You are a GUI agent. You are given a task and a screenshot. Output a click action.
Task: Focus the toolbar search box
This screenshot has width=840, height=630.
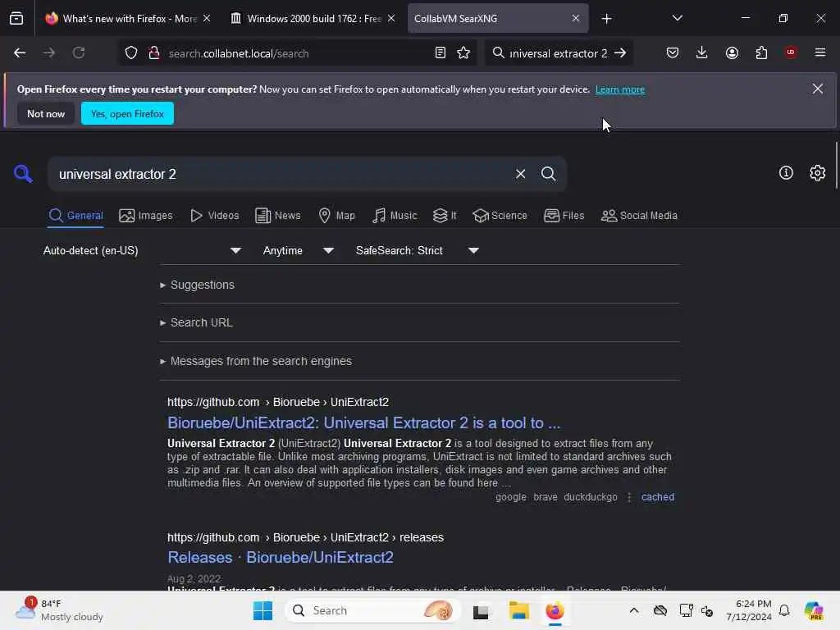(x=558, y=53)
